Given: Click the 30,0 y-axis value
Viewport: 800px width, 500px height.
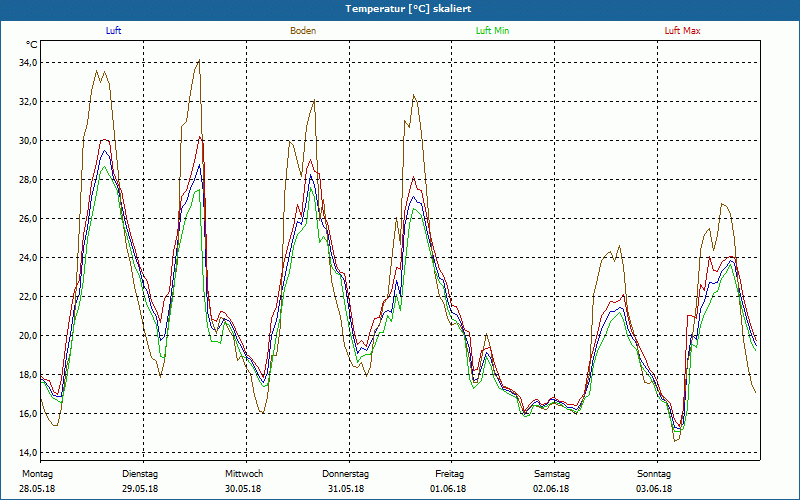Looking at the screenshot, I should (28, 141).
